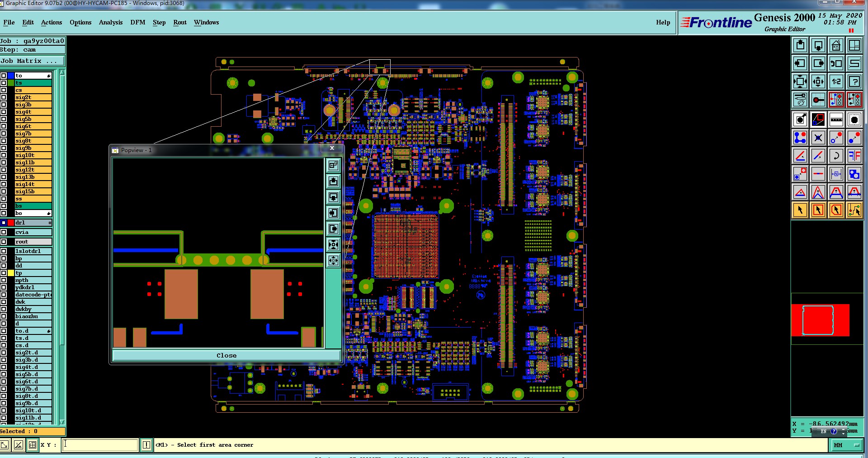Viewport: 868px width, 458px height.
Task: Click the 1:2 zoom scale icon
Action: (x=836, y=81)
